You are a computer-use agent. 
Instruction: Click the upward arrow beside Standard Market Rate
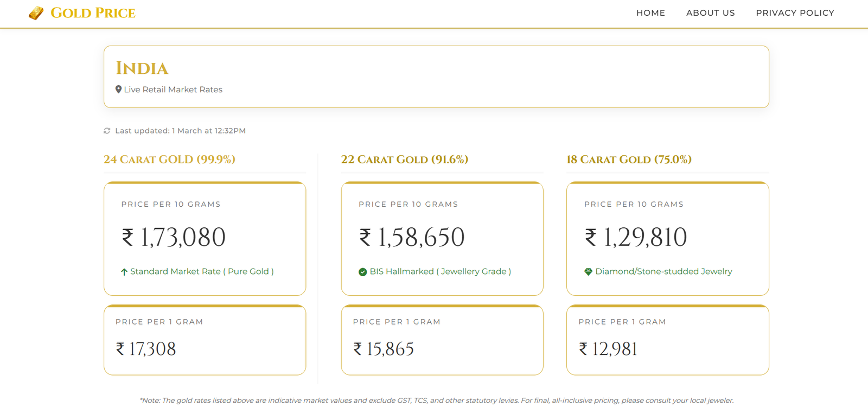[123, 271]
